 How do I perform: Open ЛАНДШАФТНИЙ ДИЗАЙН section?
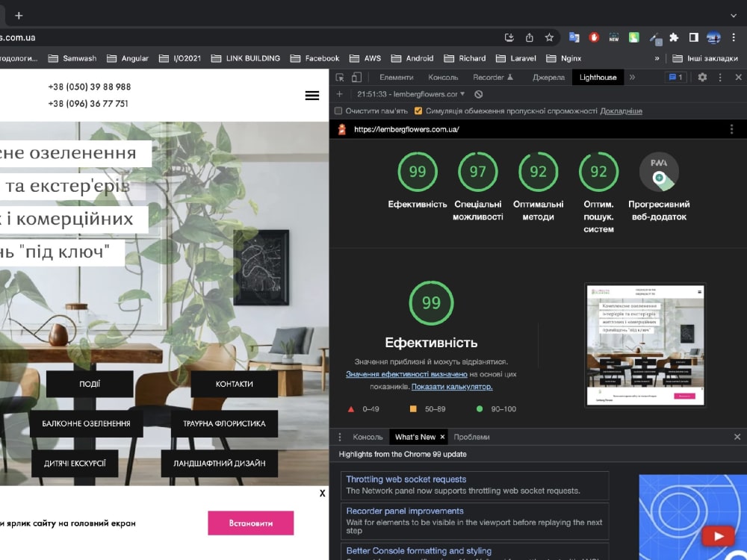(219, 463)
